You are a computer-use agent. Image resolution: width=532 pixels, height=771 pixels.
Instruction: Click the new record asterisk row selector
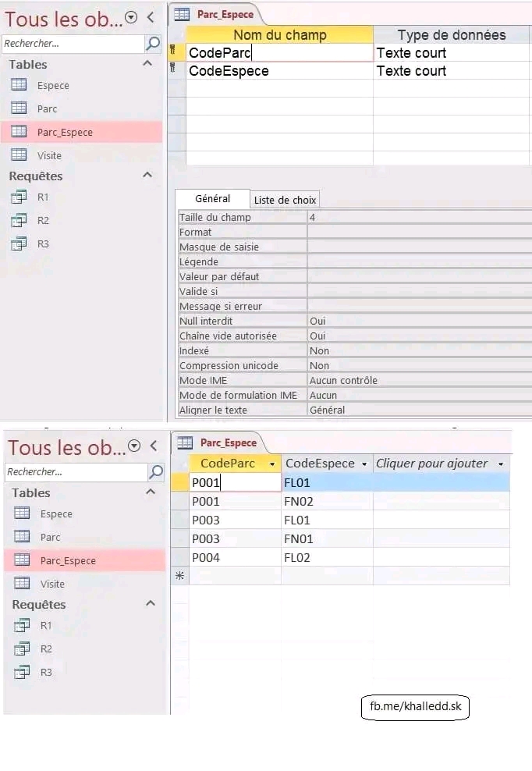179,576
